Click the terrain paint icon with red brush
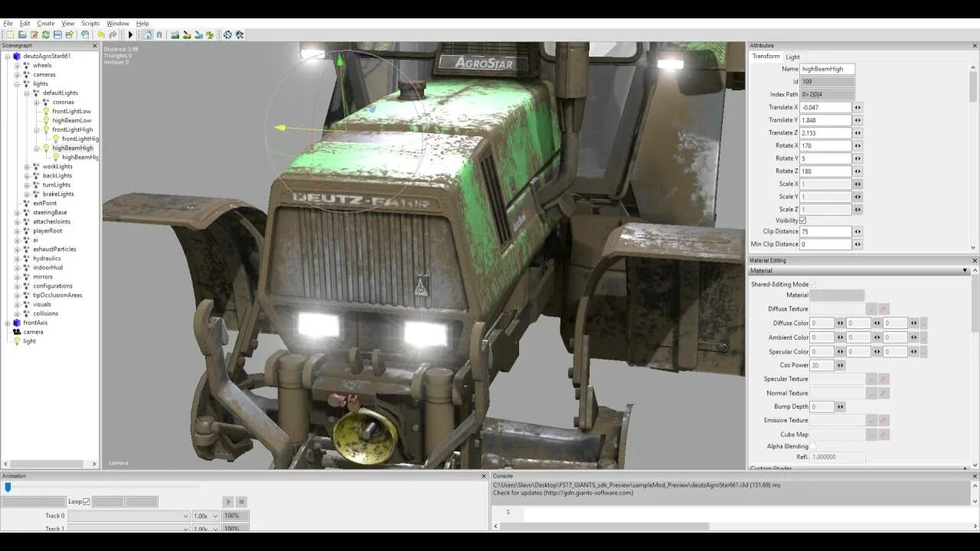The height and width of the screenshot is (551, 980). point(187,34)
